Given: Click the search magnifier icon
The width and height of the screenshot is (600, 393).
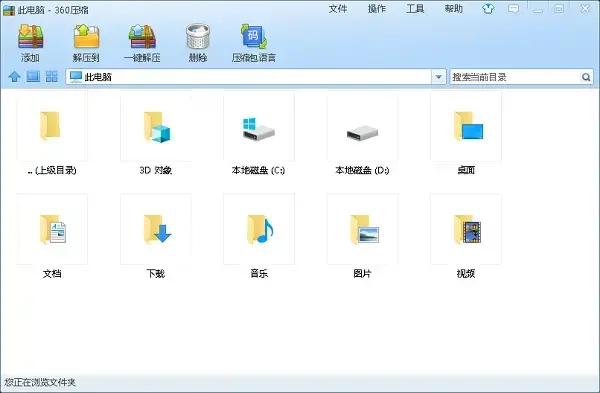Looking at the screenshot, I should pos(586,77).
